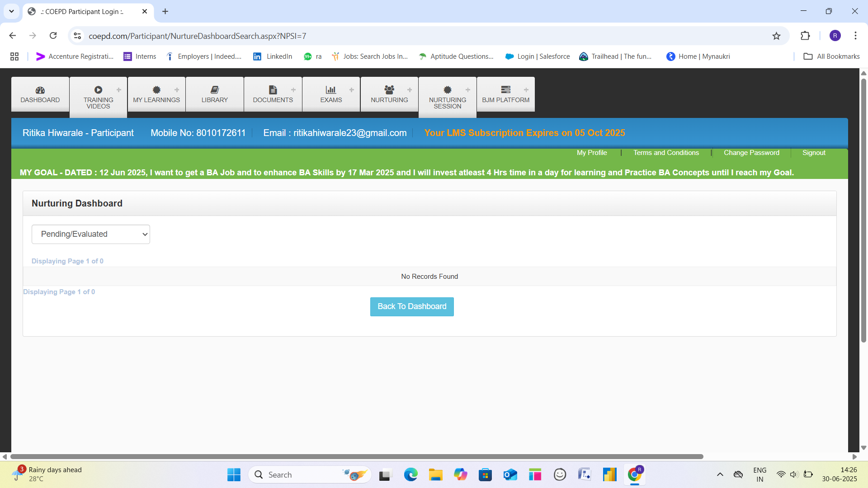Open Nurturing group people icon
This screenshot has height=488, width=868.
(389, 90)
